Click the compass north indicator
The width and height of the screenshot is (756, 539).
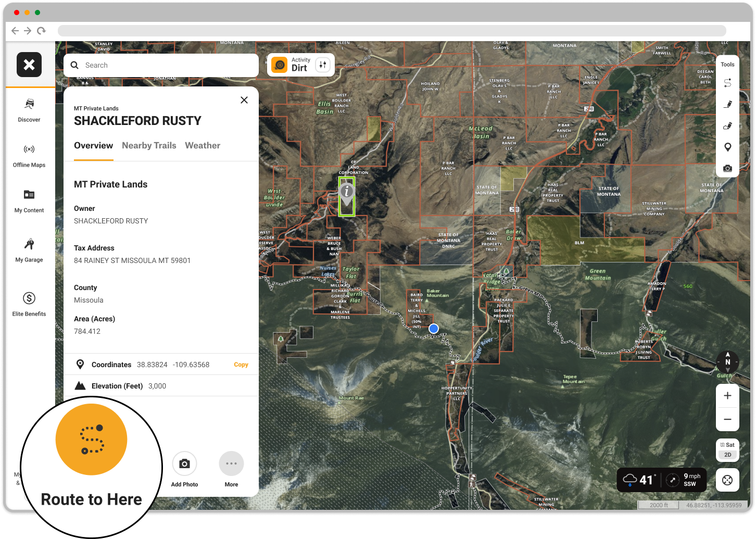pyautogui.click(x=727, y=361)
